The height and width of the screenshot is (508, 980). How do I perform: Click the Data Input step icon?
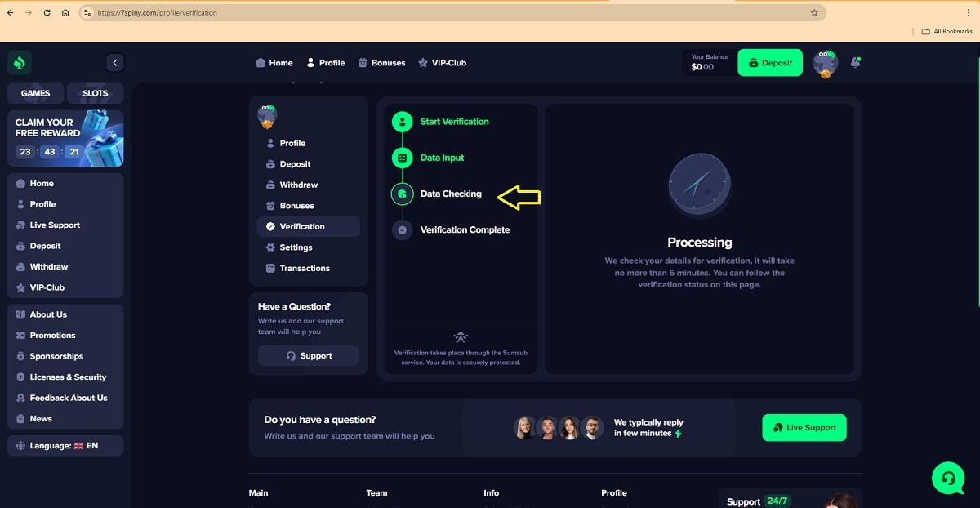402,158
